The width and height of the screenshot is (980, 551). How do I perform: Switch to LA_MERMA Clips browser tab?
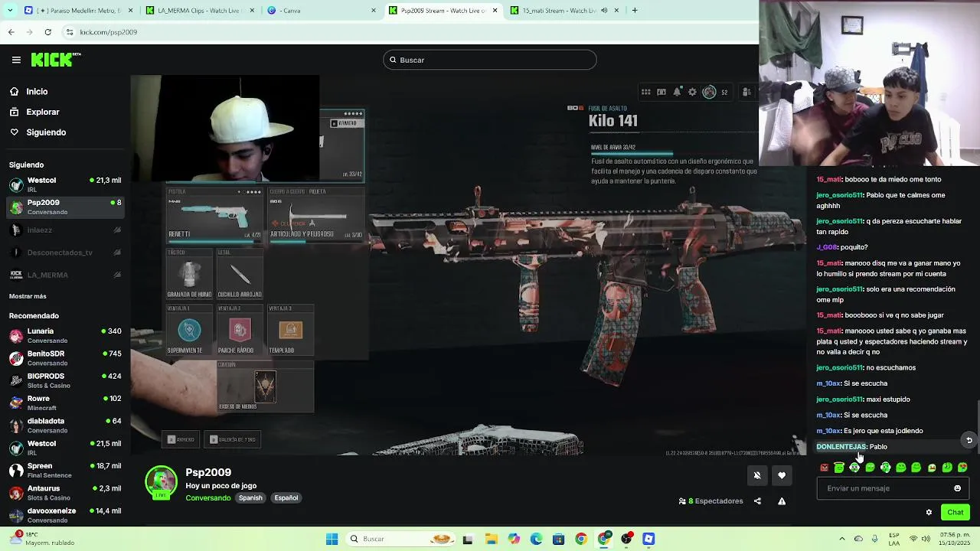point(199,11)
